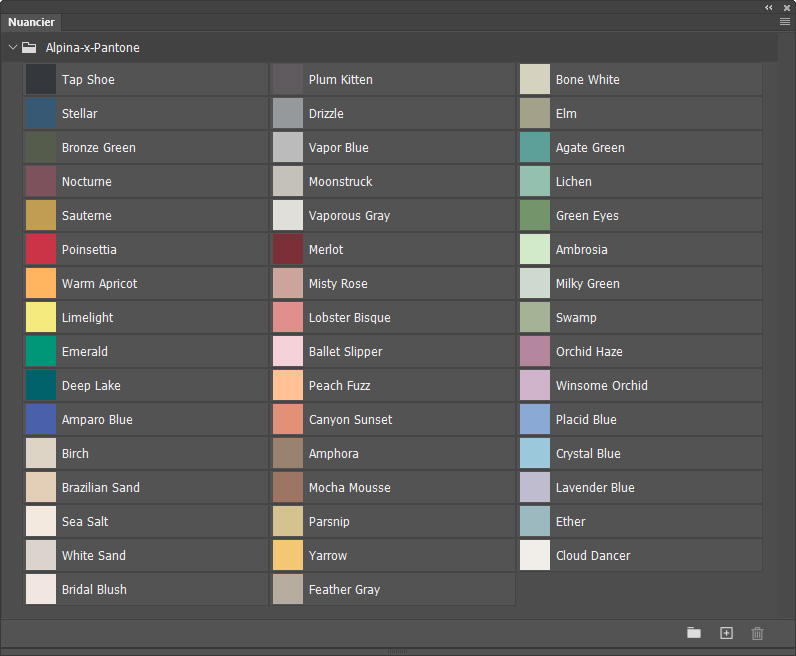Screen dimensions: 796x656
Task: Click the Alpina-x-Pantone folder icon
Action: tap(29, 48)
